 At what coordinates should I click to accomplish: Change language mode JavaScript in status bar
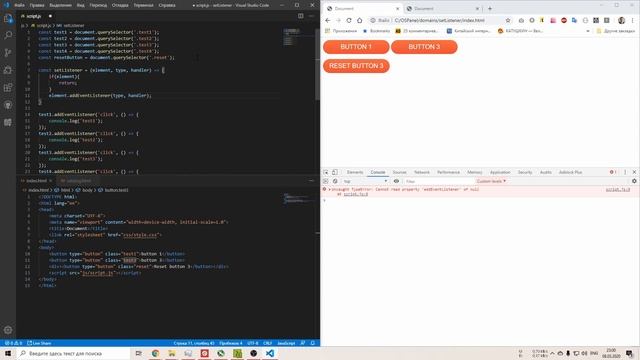coord(286,343)
